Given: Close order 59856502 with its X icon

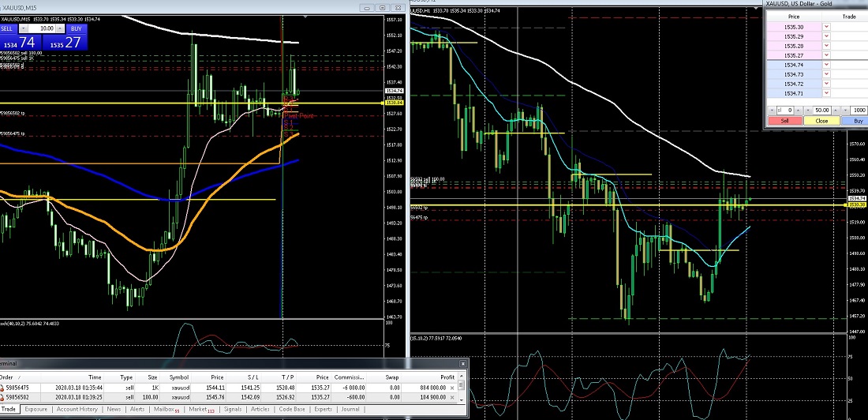Looking at the screenshot, I should pyautogui.click(x=452, y=397).
